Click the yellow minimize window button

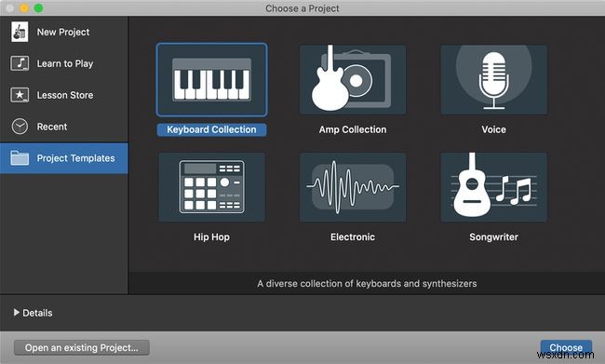(x=24, y=8)
